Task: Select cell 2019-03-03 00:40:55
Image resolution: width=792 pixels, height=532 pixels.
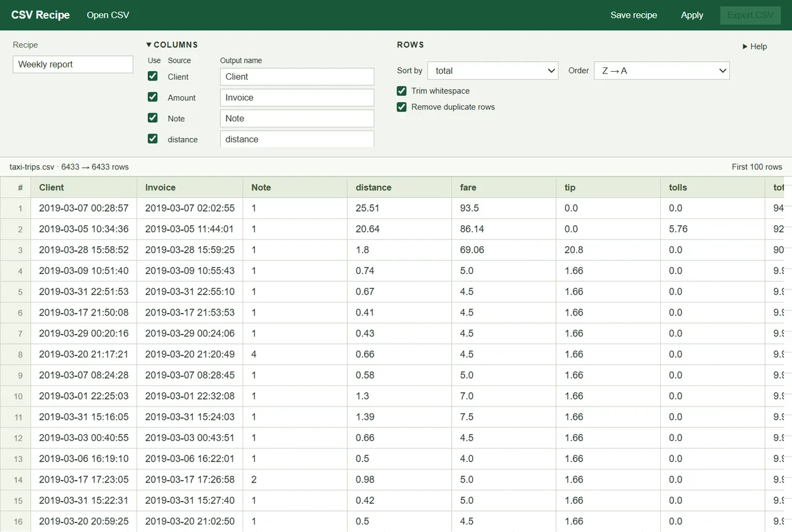Action: click(x=84, y=438)
